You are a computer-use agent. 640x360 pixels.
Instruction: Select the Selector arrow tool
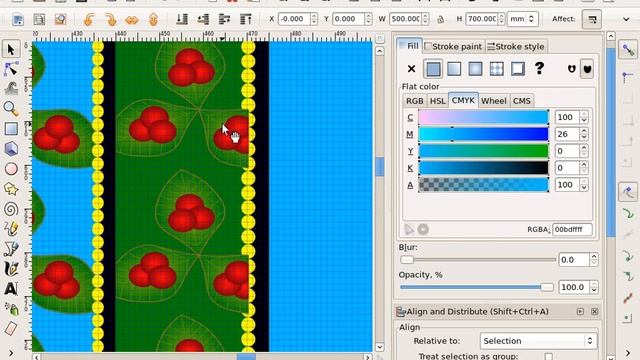(11, 49)
